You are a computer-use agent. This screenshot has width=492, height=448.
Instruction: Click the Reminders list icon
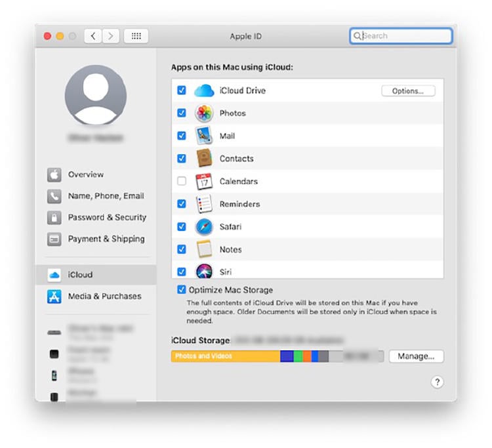point(204,204)
